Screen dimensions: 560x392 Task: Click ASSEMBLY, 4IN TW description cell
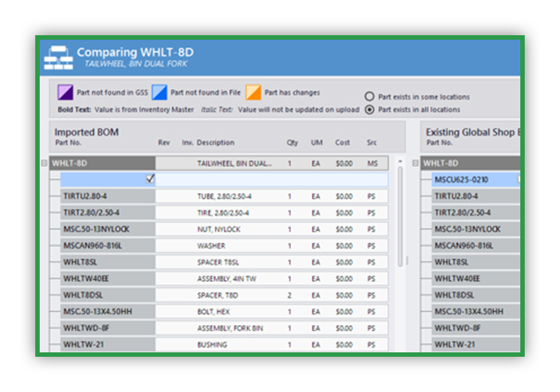(227, 279)
